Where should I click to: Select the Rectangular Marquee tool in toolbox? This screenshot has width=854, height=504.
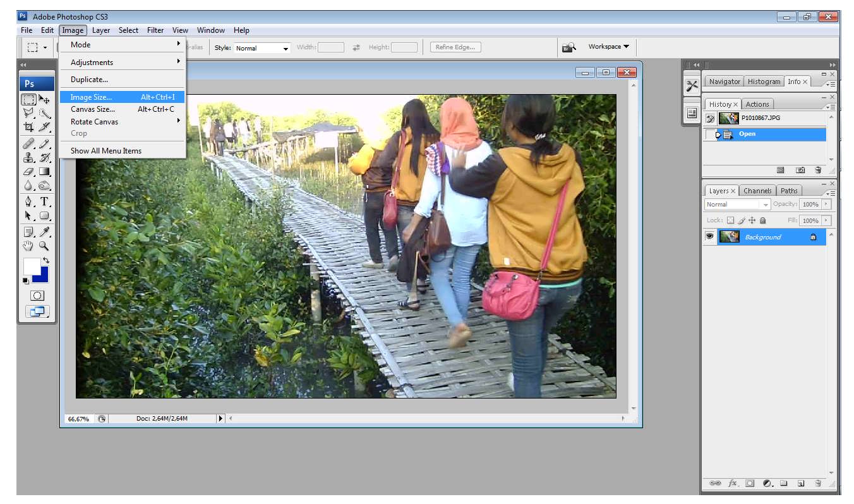29,99
